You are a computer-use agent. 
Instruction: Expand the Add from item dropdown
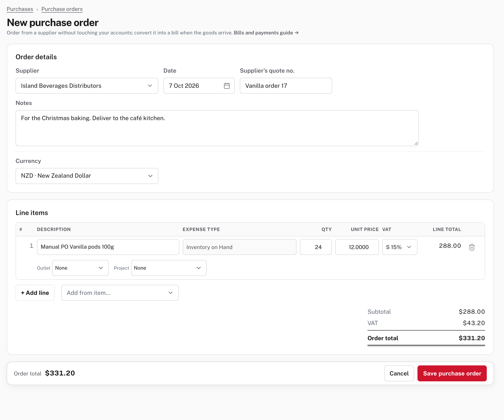click(x=120, y=293)
